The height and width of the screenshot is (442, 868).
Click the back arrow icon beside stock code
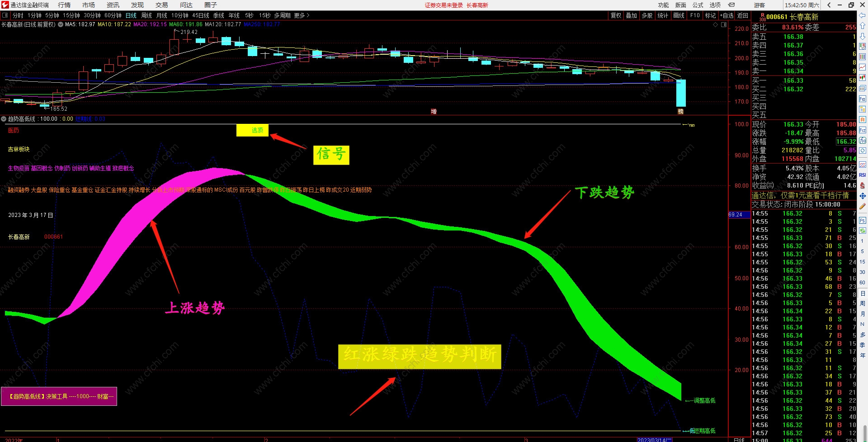pos(863,15)
